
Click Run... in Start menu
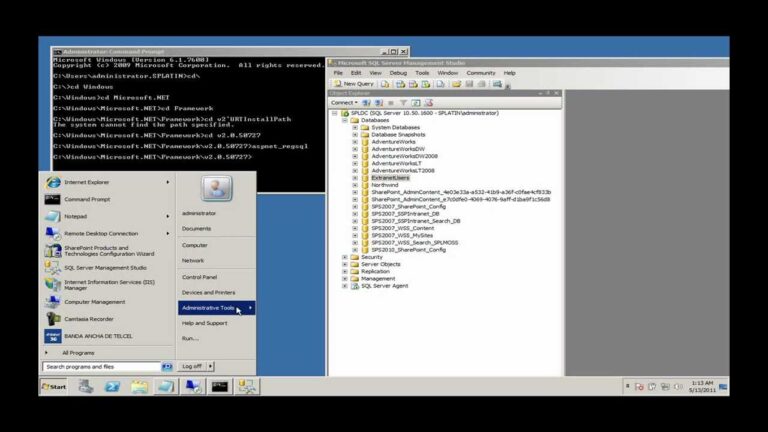[x=190, y=338]
